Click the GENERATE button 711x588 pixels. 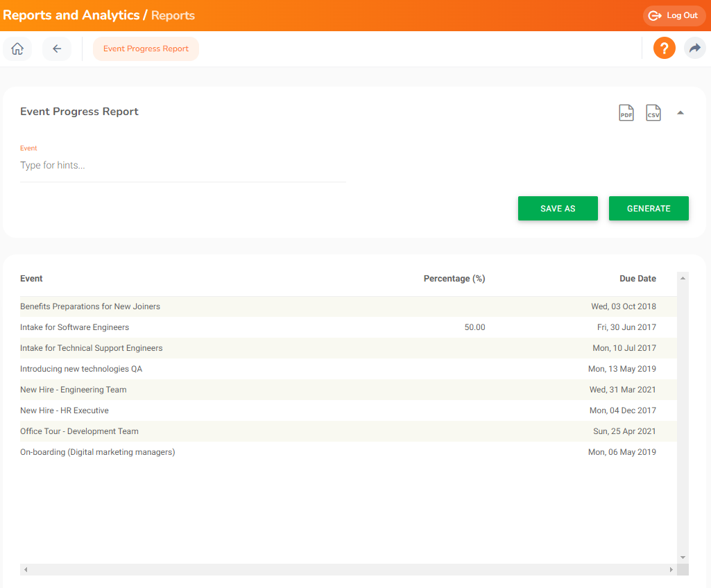pyautogui.click(x=649, y=209)
